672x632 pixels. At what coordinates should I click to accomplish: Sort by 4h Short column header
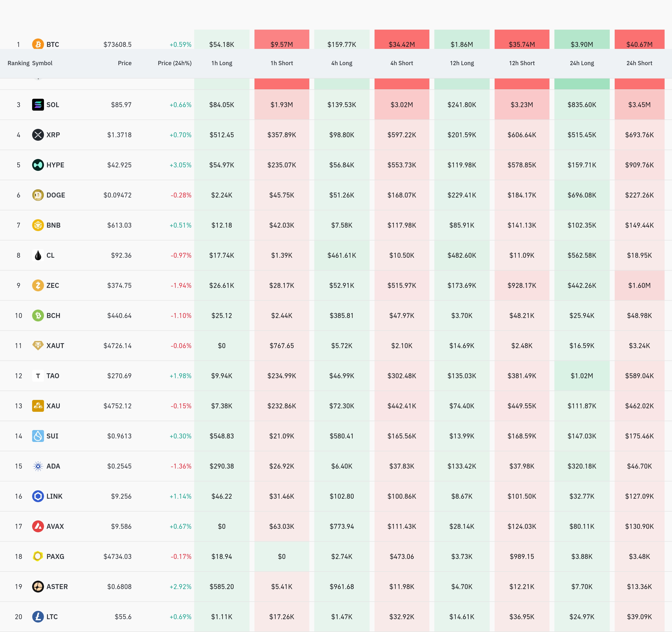(x=401, y=63)
